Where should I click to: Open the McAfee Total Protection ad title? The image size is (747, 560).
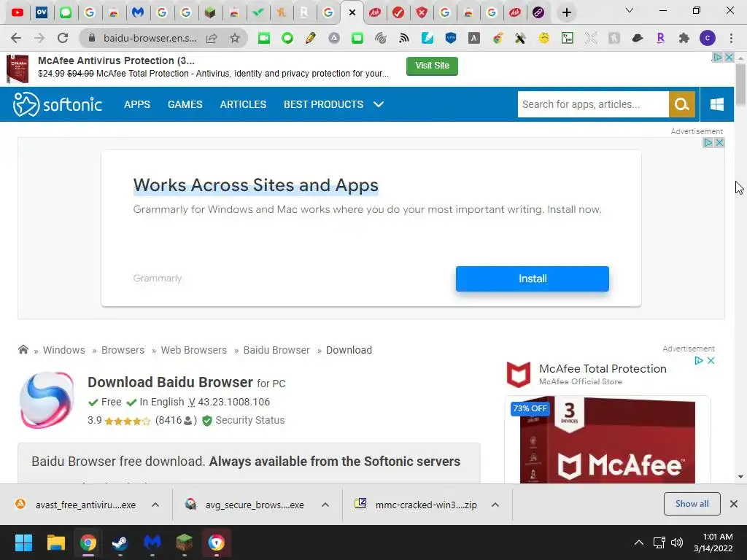tap(603, 368)
